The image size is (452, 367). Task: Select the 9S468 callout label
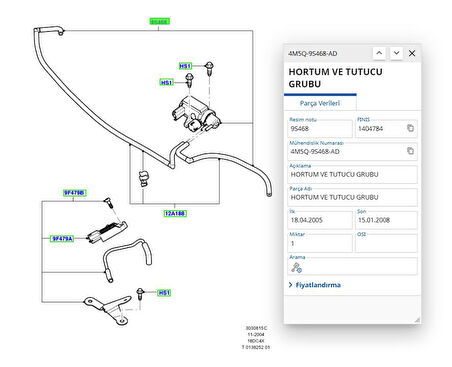click(x=159, y=22)
